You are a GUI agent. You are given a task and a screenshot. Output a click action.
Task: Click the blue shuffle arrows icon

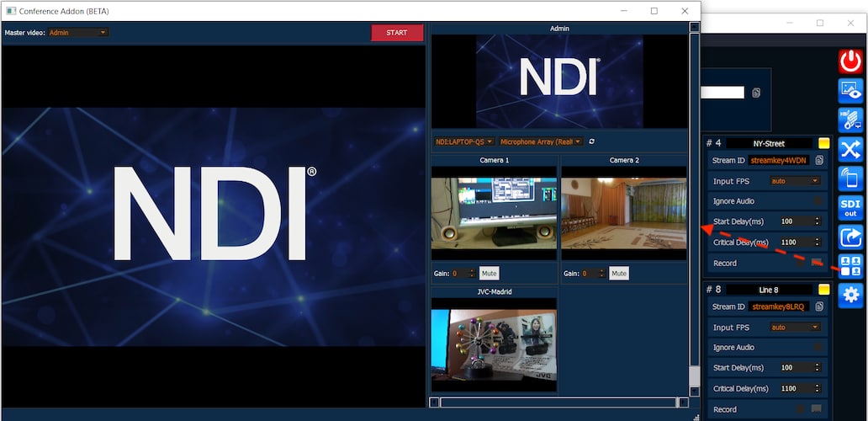pyautogui.click(x=850, y=150)
